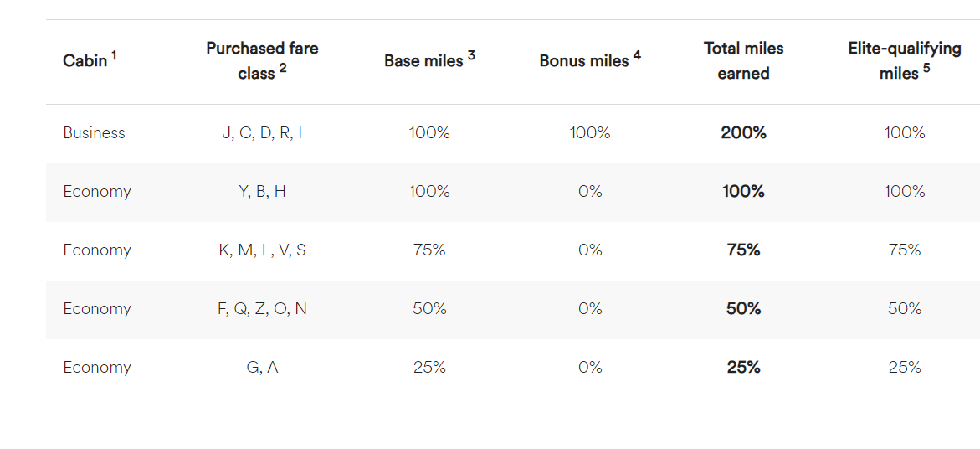Click the Total miles earned column header
This screenshot has height=449, width=980.
pos(743,61)
